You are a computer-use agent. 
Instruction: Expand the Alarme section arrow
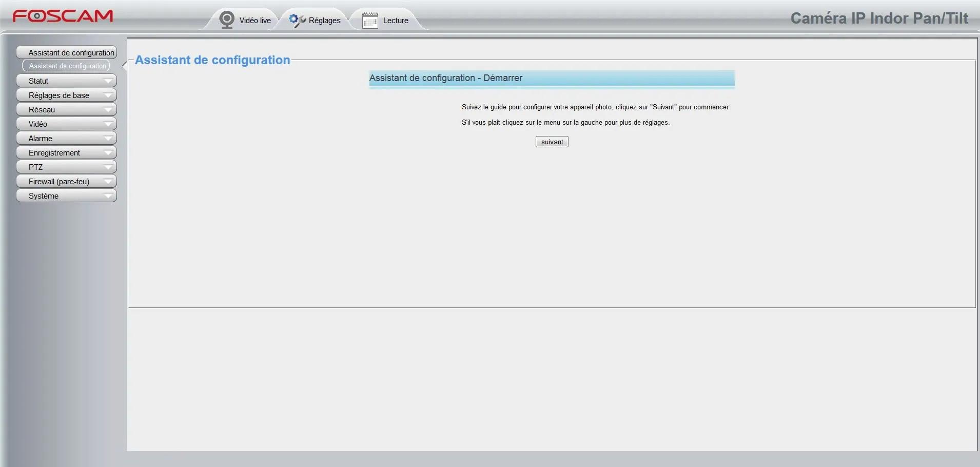pyautogui.click(x=108, y=139)
